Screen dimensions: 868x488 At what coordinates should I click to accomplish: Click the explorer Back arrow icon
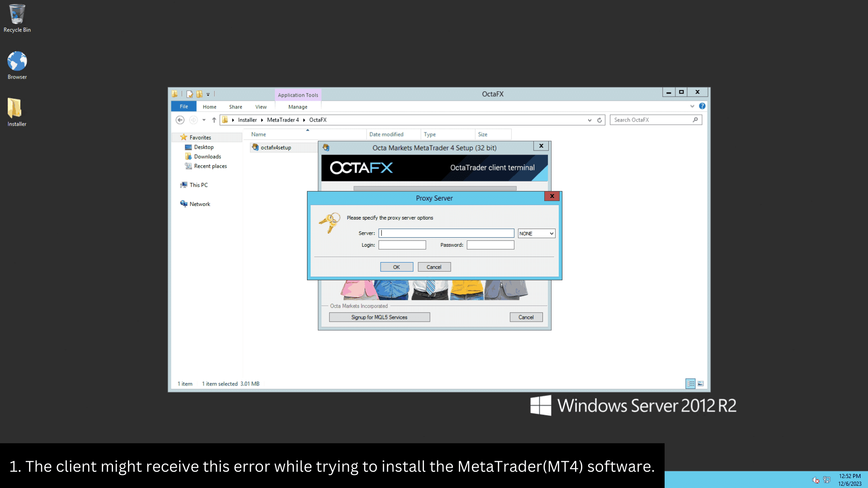pos(180,120)
